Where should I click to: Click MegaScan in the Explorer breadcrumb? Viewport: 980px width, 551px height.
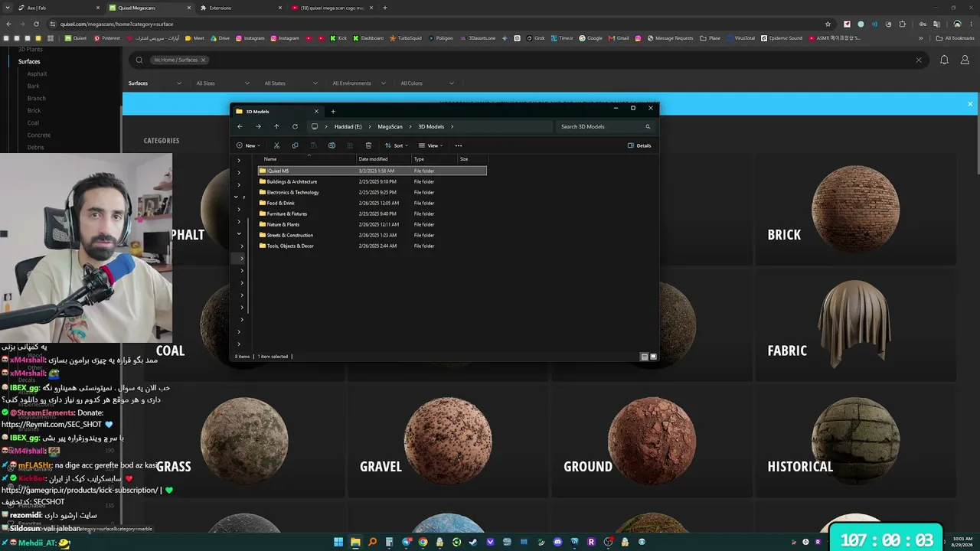[390, 127]
